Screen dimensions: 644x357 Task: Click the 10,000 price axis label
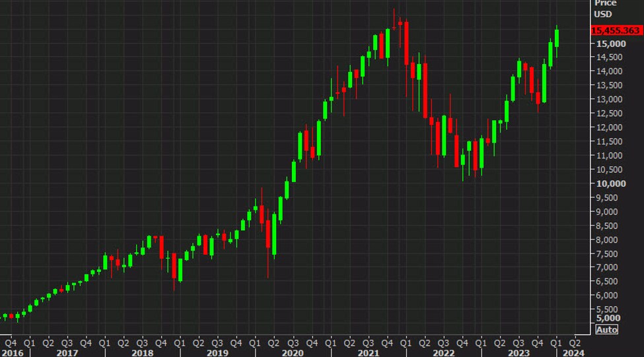pyautogui.click(x=611, y=183)
